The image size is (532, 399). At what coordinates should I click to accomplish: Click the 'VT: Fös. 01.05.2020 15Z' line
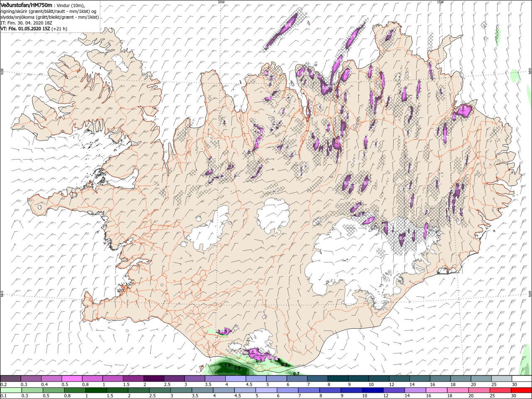(x=26, y=29)
